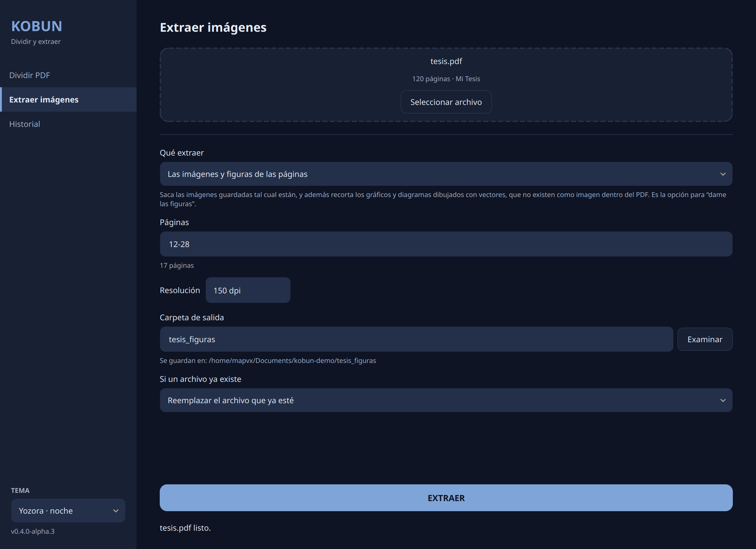Edit the Carpeta de salida field tesis_figuras
The height and width of the screenshot is (549, 756).
click(x=416, y=339)
